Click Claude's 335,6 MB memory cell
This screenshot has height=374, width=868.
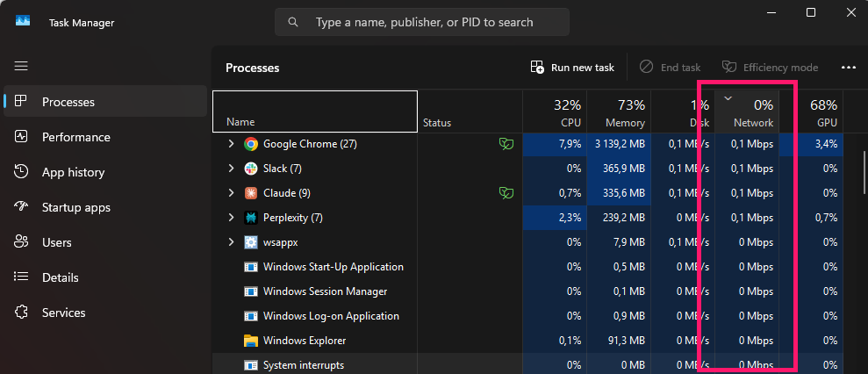pos(619,193)
